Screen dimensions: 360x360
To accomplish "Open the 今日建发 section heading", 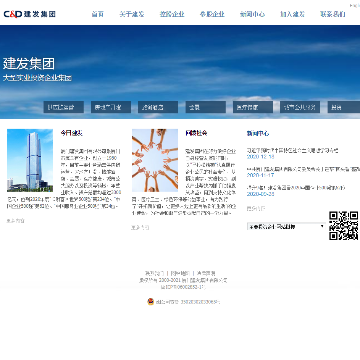I will (x=71, y=133).
